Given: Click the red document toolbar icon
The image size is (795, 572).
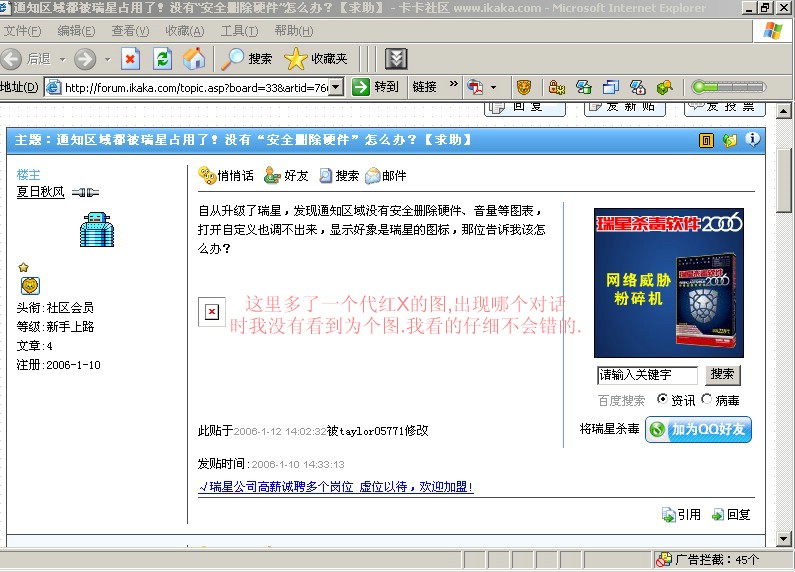Looking at the screenshot, I should (475, 87).
